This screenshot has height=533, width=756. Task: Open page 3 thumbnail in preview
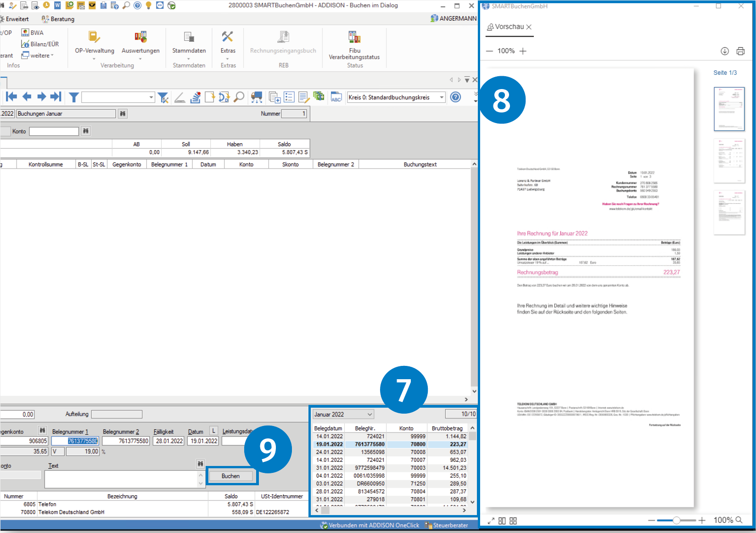(729, 213)
